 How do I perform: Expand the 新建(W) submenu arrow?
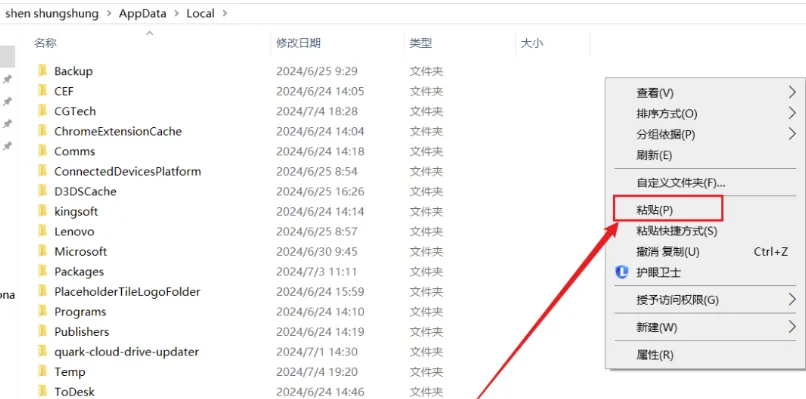click(792, 327)
